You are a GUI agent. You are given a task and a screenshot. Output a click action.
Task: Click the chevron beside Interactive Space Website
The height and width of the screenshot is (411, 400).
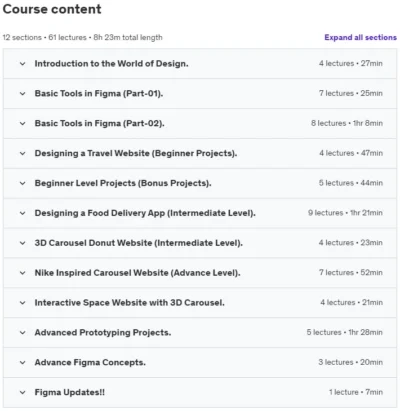coord(22,303)
